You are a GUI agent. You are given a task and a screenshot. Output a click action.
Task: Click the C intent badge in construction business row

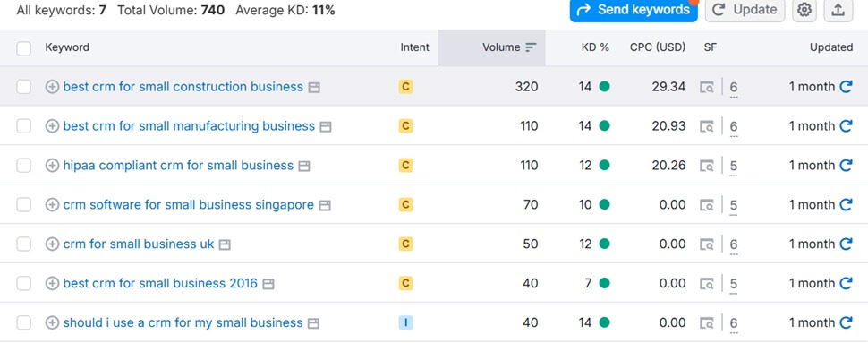coord(405,87)
